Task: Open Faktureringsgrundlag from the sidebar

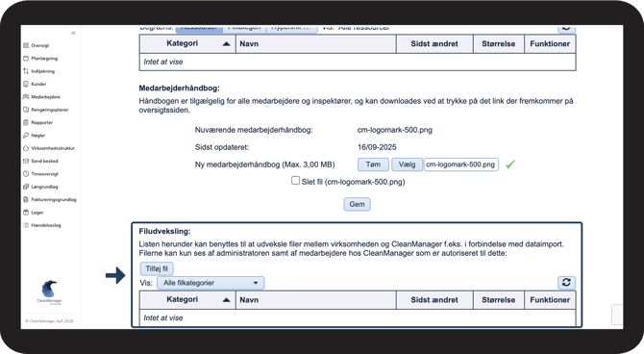Action: click(x=50, y=200)
